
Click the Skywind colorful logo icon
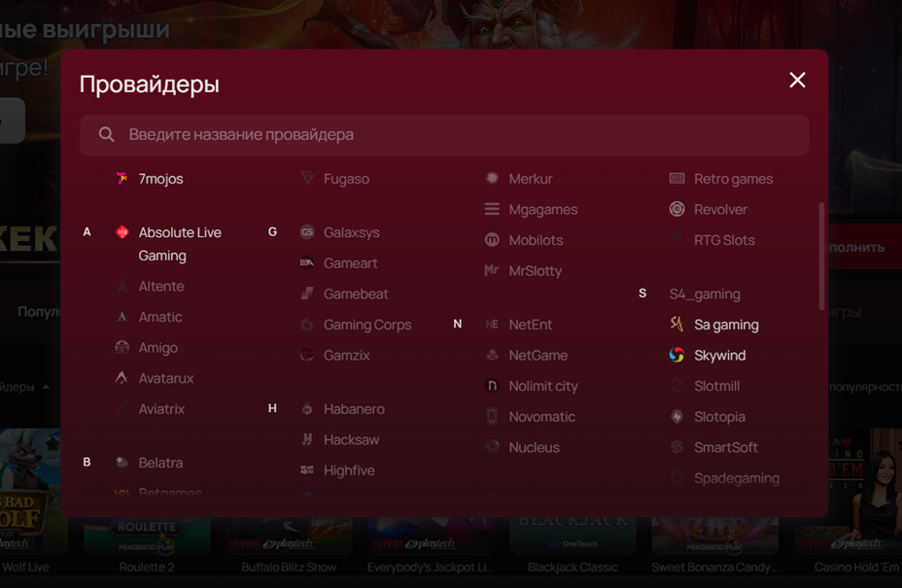tap(677, 355)
